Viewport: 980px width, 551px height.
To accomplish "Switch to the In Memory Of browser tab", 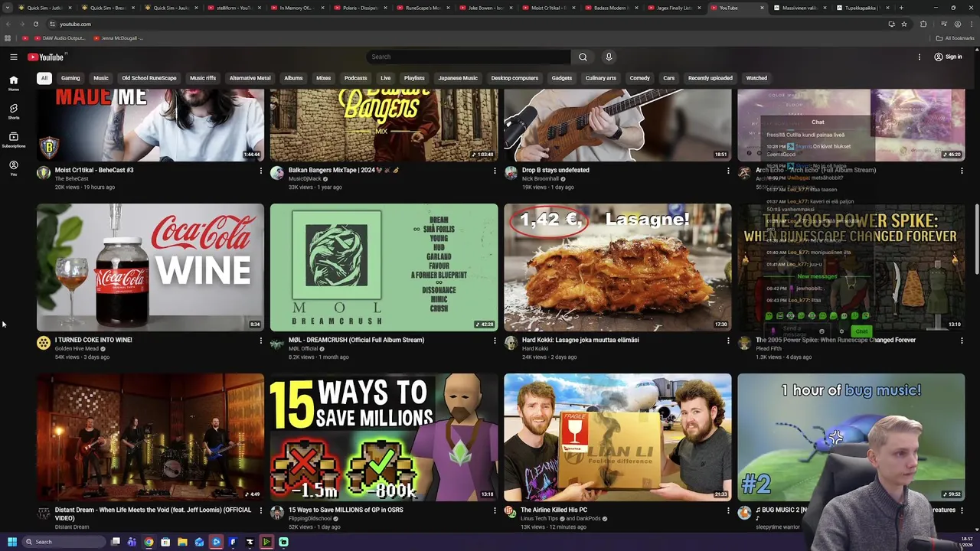I will point(296,8).
